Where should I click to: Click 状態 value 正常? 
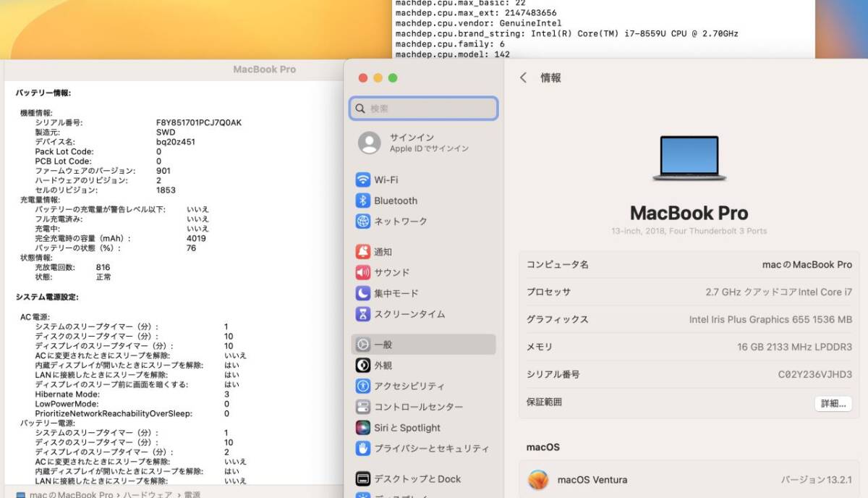(x=103, y=277)
